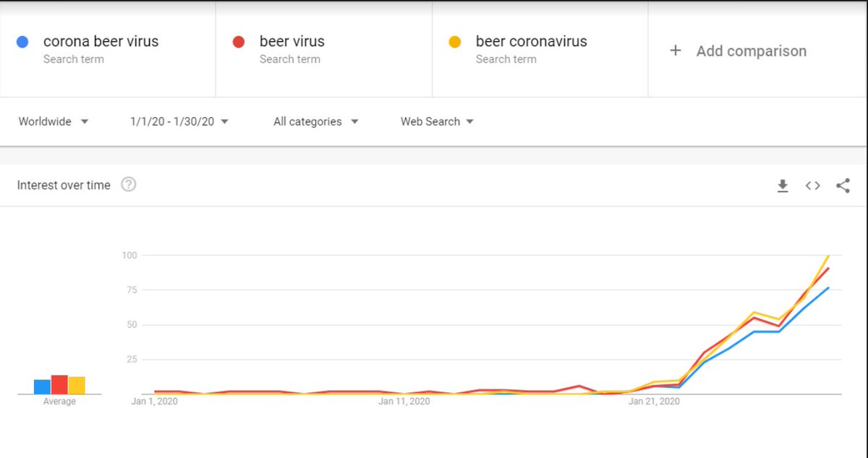Click the Jan 21, 2020 axis label
The image size is (868, 458).
tap(654, 402)
